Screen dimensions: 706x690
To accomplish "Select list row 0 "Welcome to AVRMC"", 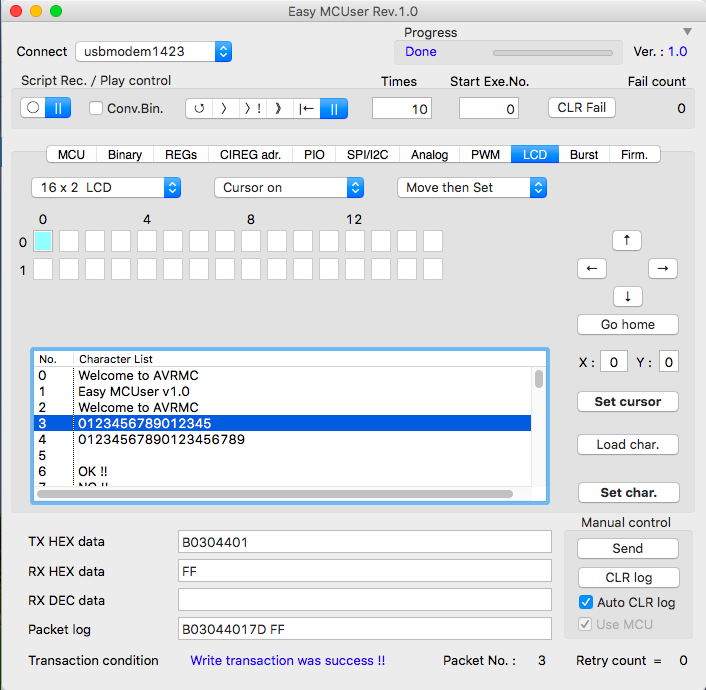I will tap(283, 375).
